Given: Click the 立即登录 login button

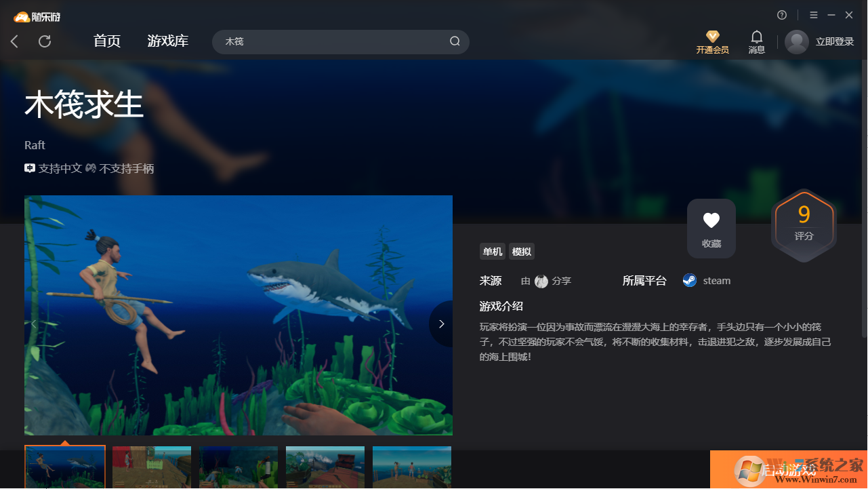Looking at the screenshot, I should (833, 41).
